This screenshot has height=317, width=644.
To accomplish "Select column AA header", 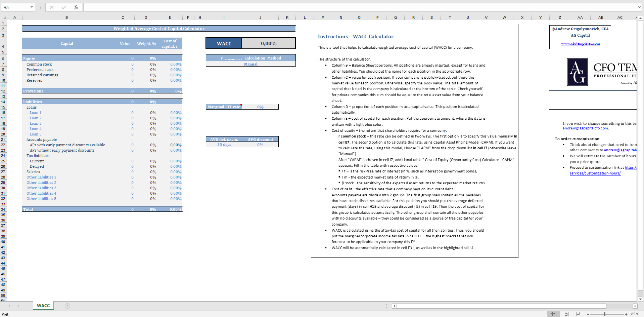I will click(580, 17).
